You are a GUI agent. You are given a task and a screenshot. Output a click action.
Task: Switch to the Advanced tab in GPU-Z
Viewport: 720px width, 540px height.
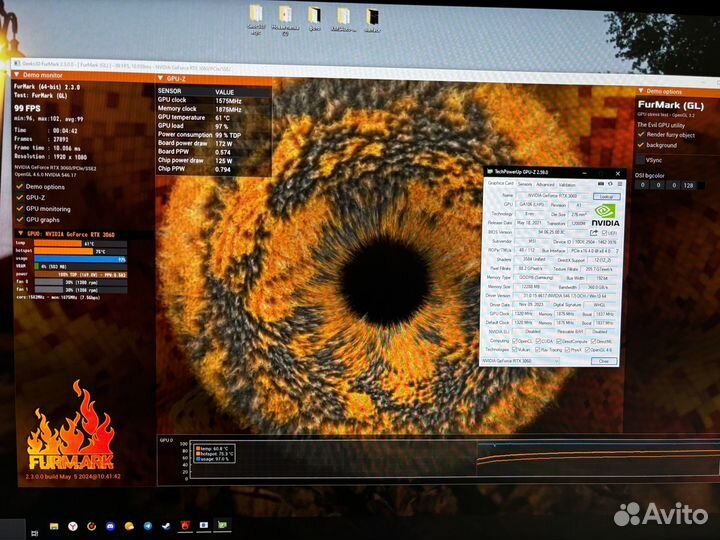pos(545,185)
